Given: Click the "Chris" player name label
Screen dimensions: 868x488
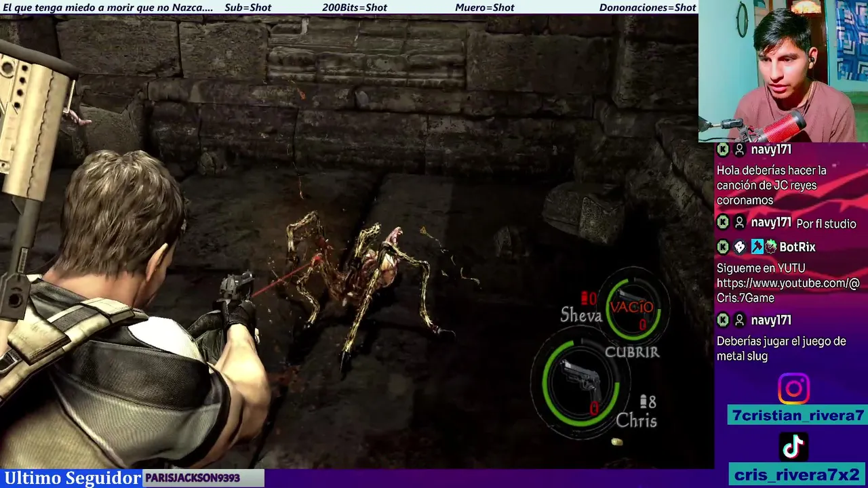Looking at the screenshot, I should tap(636, 420).
